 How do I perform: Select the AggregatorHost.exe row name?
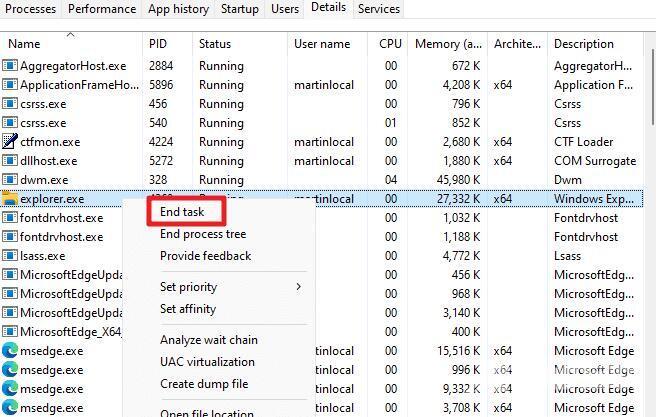pos(73,66)
